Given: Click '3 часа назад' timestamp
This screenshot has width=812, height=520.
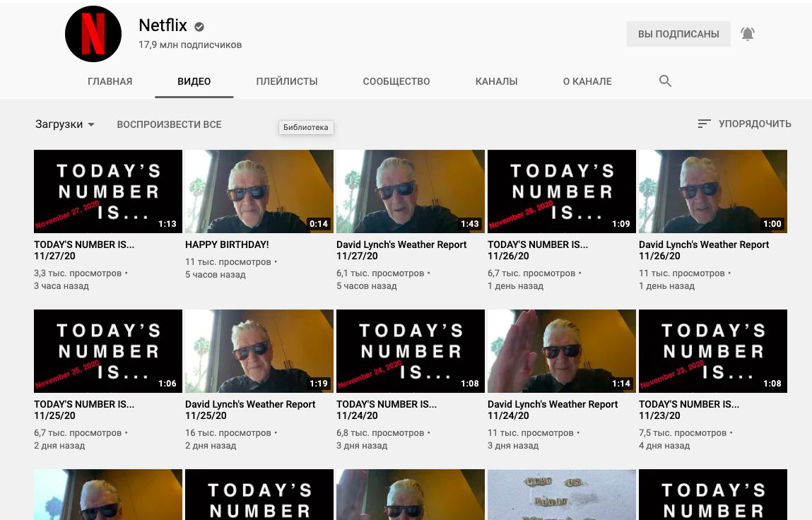Looking at the screenshot, I should [61, 286].
